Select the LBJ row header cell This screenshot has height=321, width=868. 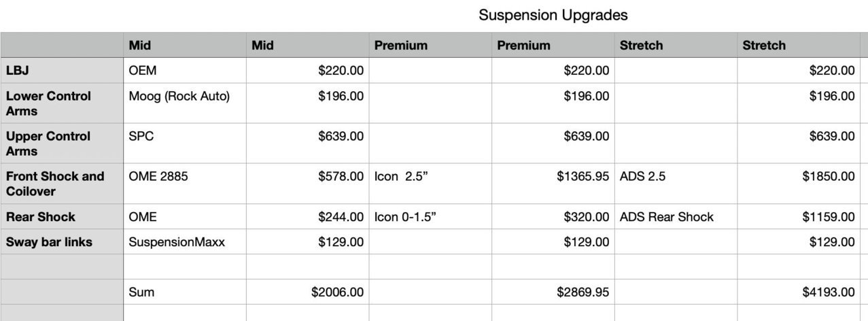(x=62, y=70)
